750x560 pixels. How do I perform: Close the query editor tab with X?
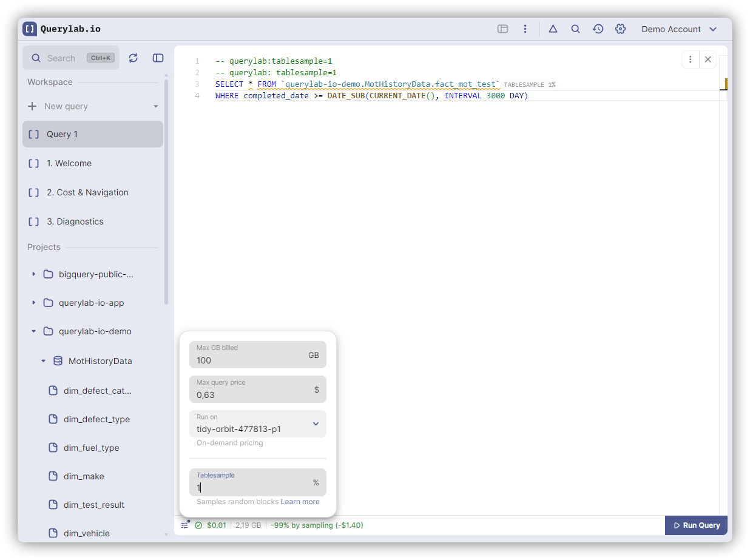coord(708,59)
